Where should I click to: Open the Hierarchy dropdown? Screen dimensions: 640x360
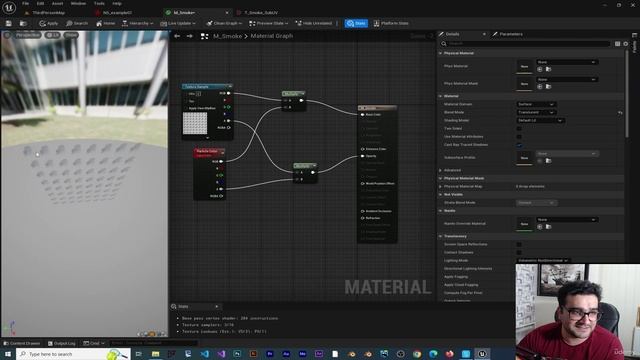pyautogui.click(x=138, y=24)
